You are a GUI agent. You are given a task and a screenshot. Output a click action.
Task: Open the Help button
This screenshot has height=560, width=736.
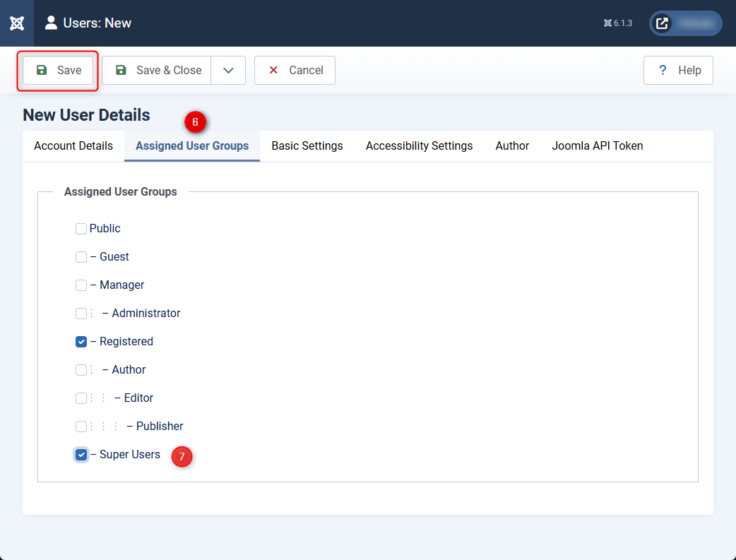coord(678,70)
